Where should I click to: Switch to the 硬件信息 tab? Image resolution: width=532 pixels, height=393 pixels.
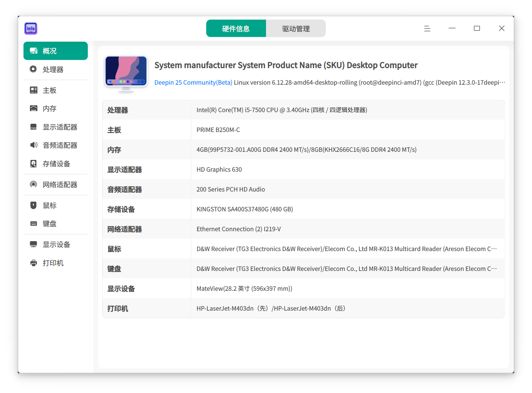(x=236, y=28)
